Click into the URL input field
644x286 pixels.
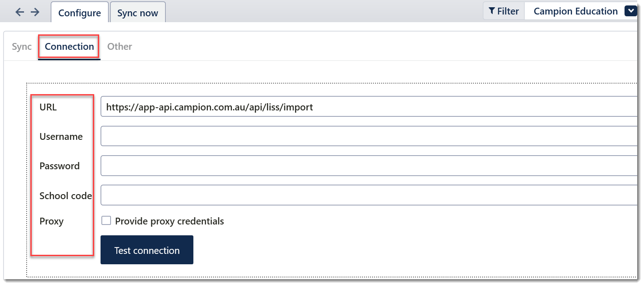pyautogui.click(x=369, y=107)
